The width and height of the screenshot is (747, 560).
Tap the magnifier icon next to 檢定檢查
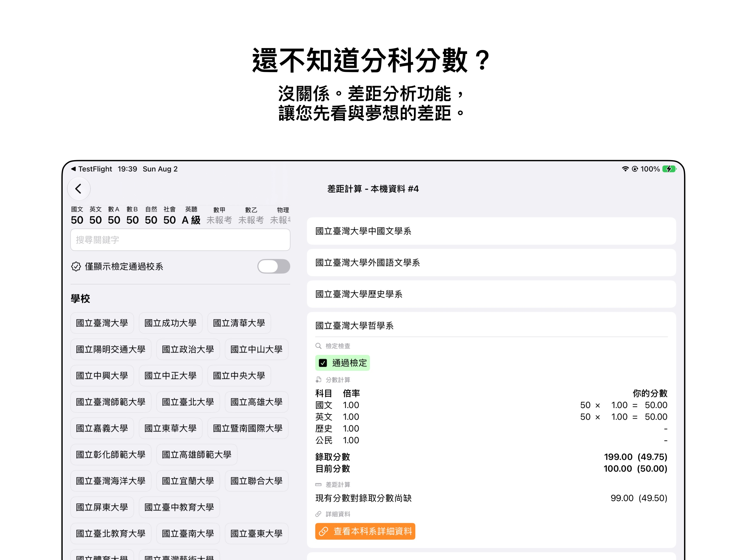pyautogui.click(x=318, y=346)
